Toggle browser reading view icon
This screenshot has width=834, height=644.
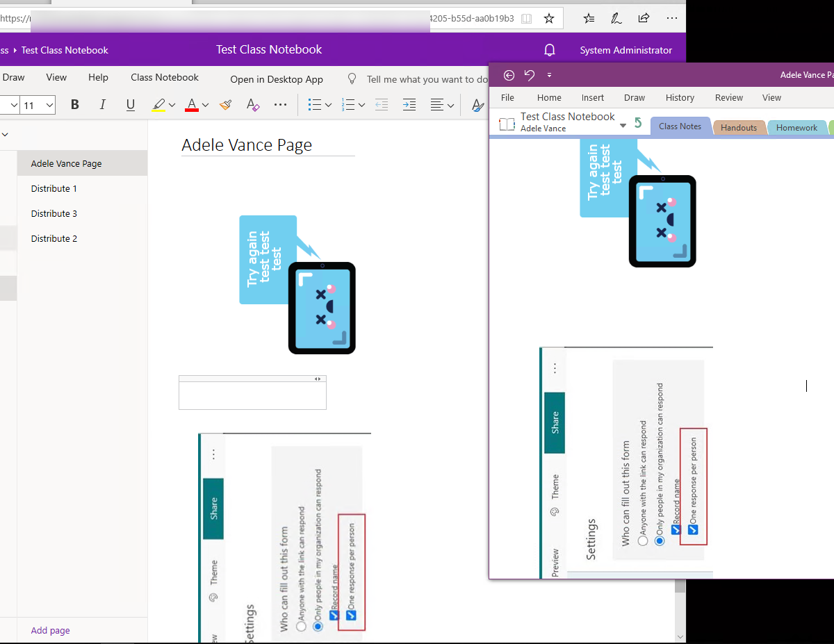527,18
